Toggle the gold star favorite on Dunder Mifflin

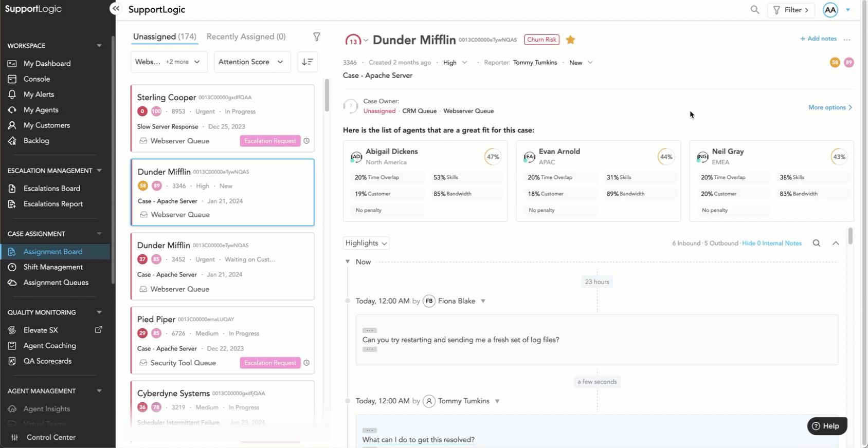click(570, 40)
